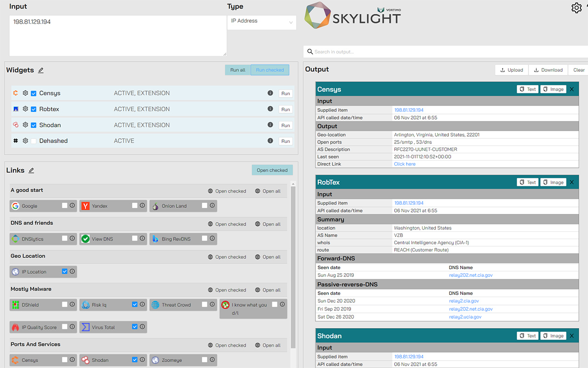Uncheck the Risk Iq link checkbox
This screenshot has height=368, width=588.
tap(135, 305)
